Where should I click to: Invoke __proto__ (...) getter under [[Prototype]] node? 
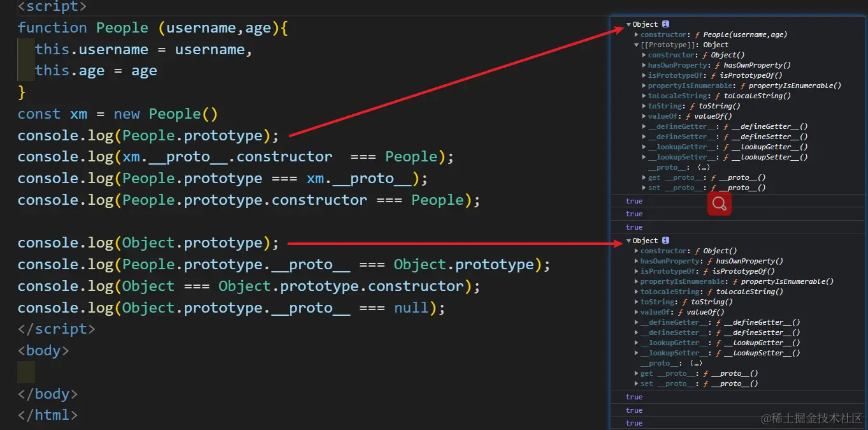(x=704, y=167)
